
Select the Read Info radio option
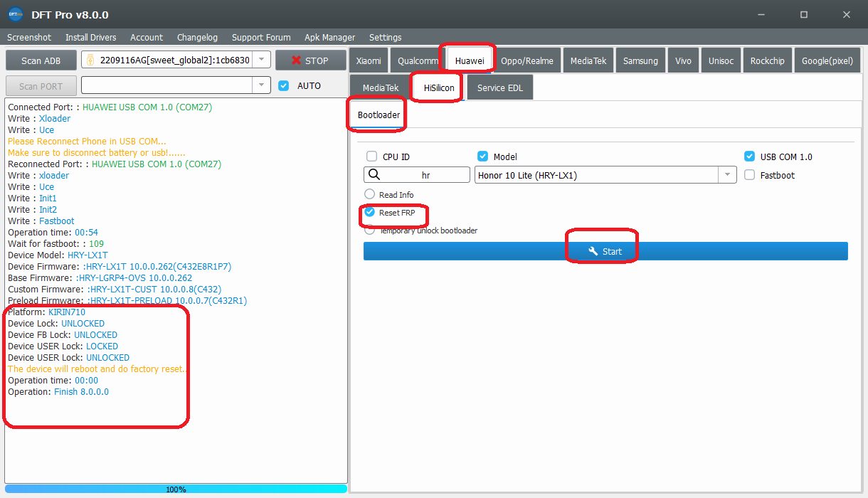coord(369,194)
